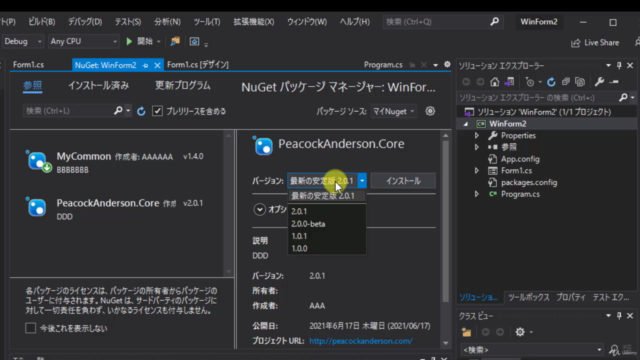Select version 1.0.1 from list
This screenshot has width=640, height=360.
click(299, 236)
